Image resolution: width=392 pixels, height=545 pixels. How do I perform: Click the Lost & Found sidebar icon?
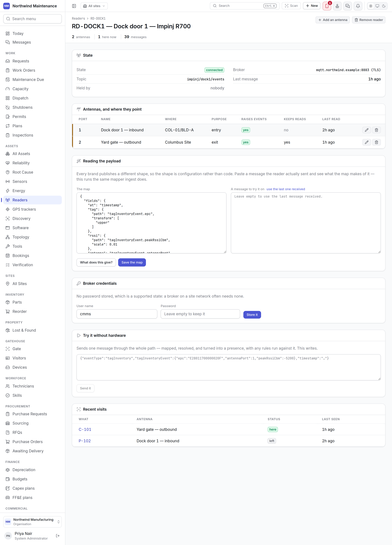[8, 330]
